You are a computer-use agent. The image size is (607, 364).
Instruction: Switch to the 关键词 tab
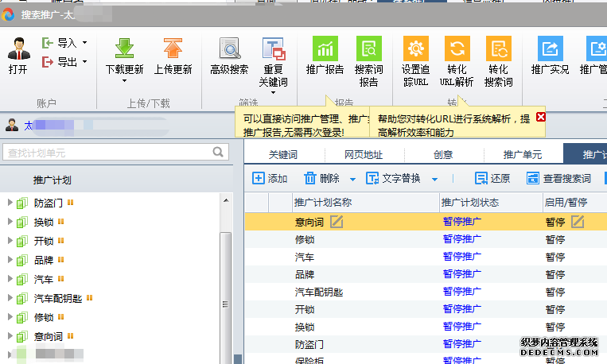tap(282, 154)
